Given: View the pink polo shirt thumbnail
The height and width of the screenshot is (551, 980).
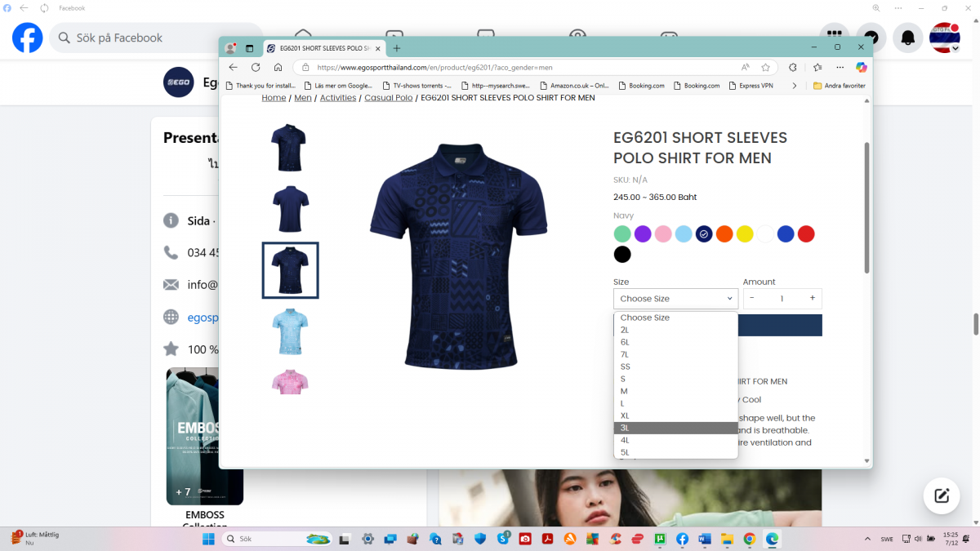Looking at the screenshot, I should click(x=290, y=382).
